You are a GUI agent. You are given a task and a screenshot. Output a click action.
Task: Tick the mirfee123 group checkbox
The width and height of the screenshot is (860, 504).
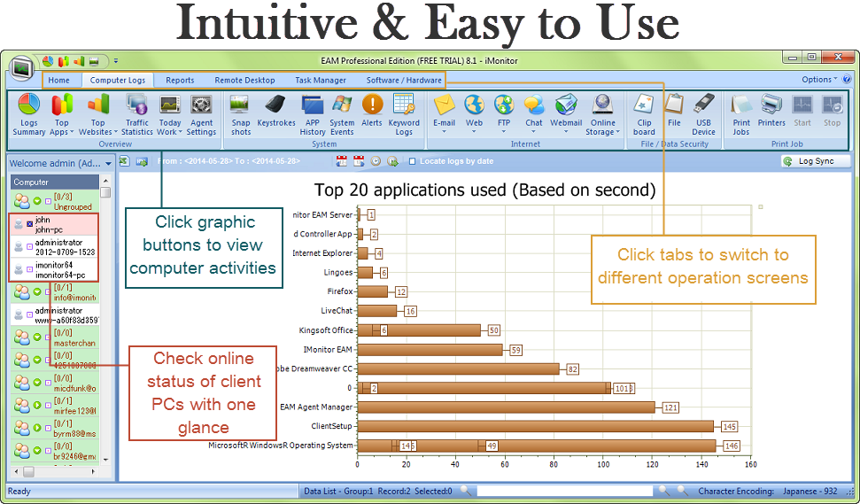(48, 406)
